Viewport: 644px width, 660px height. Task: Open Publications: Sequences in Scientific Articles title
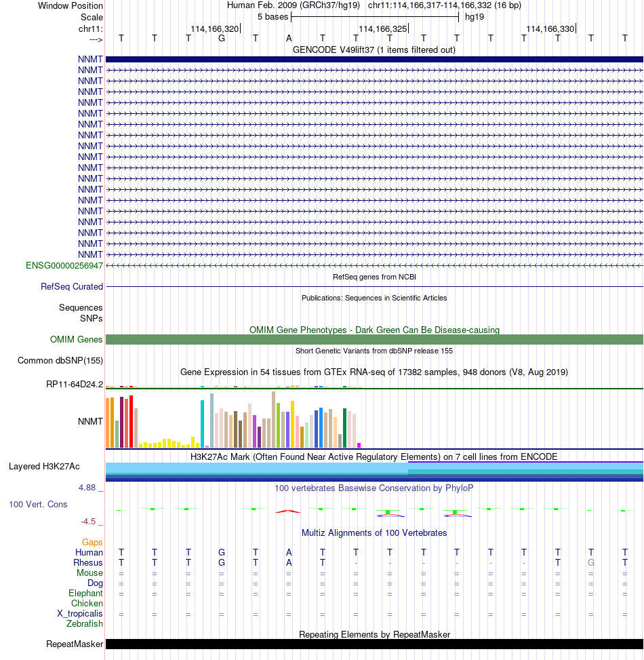(x=374, y=298)
